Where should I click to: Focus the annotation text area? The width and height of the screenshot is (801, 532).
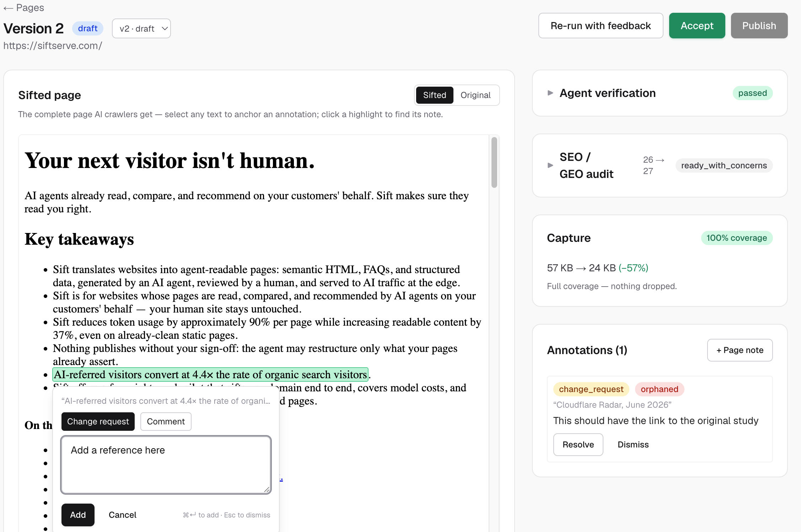point(166,465)
